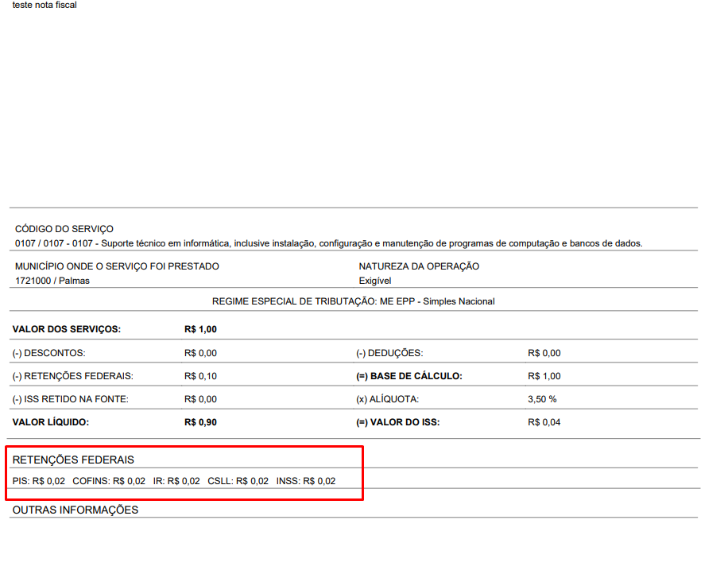Click the 'Exigível' operation value
The height and width of the screenshot is (578, 728).
[375, 281]
